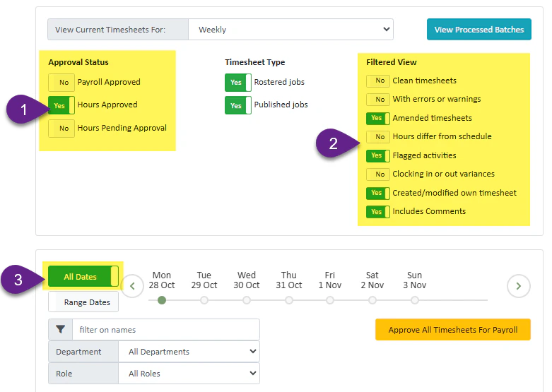Open the Department dropdown
This screenshot has width=552, height=392.
coord(189,352)
